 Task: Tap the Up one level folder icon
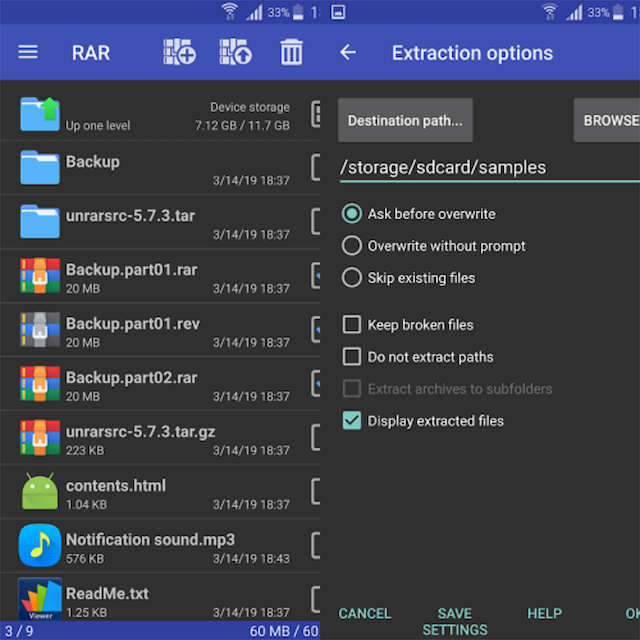pyautogui.click(x=40, y=114)
